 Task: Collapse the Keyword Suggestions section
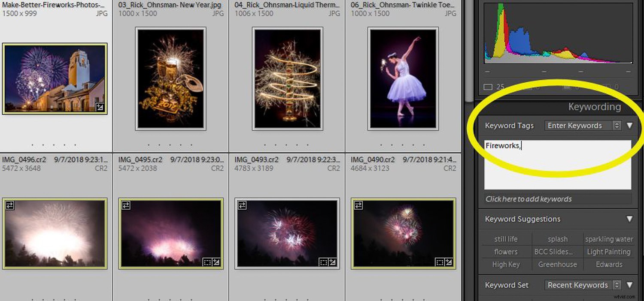pyautogui.click(x=629, y=219)
